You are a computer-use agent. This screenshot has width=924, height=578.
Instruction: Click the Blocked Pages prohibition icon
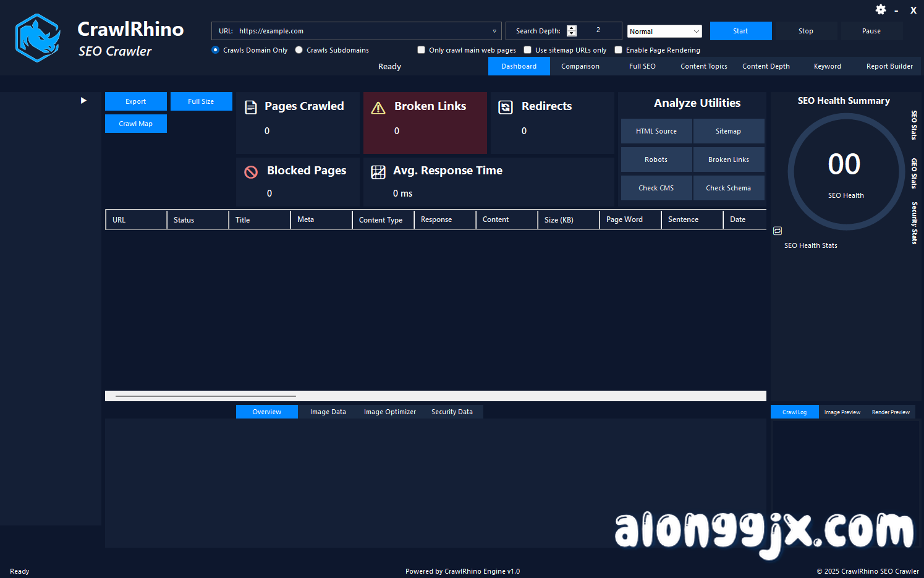pyautogui.click(x=251, y=172)
